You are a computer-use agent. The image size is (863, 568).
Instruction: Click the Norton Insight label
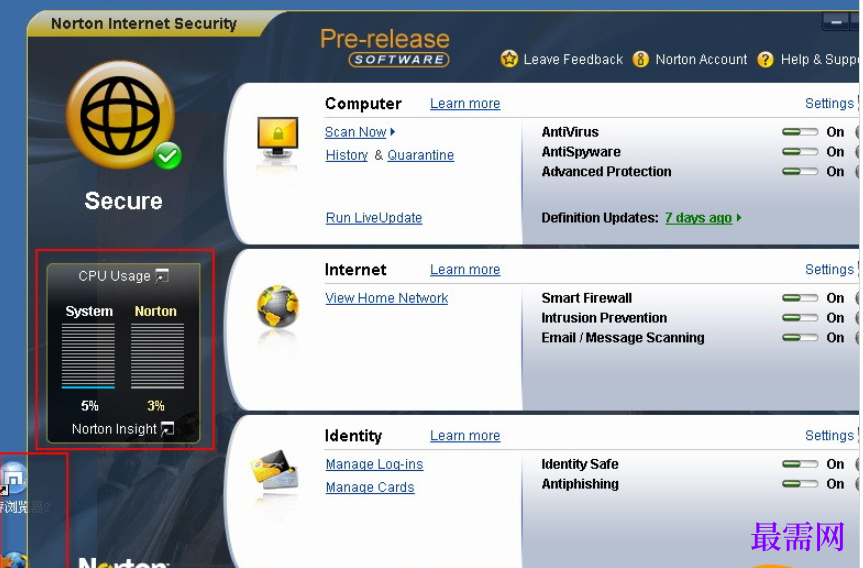tap(114, 429)
